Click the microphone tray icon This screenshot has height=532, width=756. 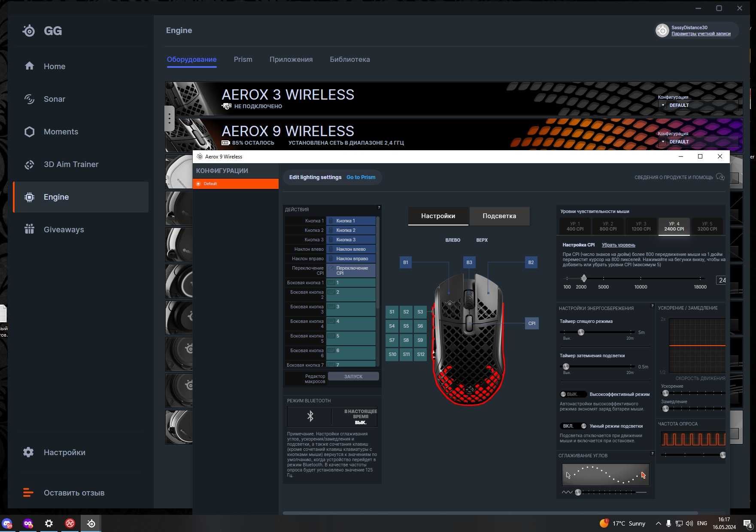(x=668, y=523)
